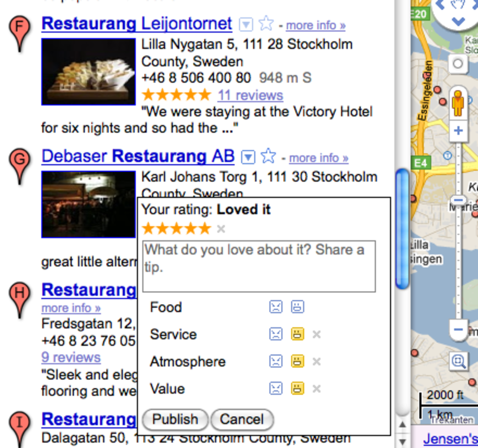The image size is (478, 448).
Task: Open dropdown arrow beside Debaser Restaurang AB
Action: (248, 157)
